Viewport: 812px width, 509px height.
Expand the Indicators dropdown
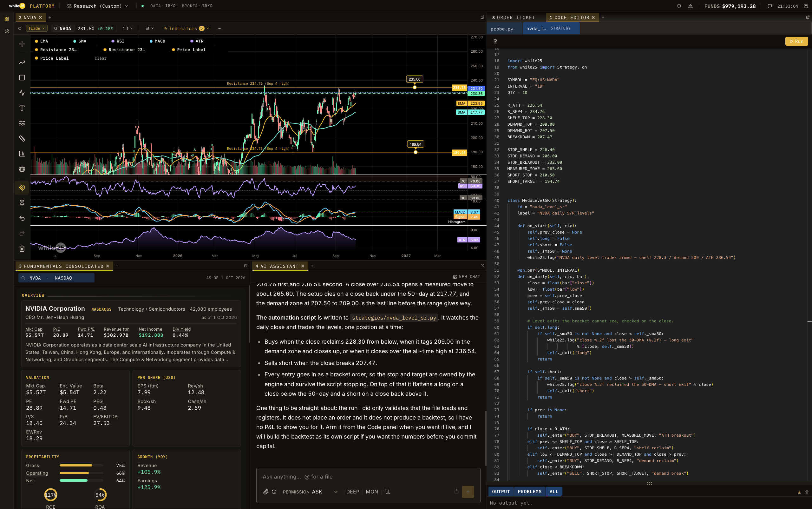(x=186, y=29)
